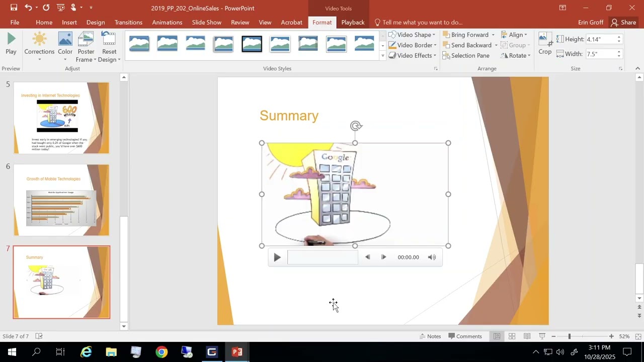This screenshot has height=362, width=644.
Task: Select the Crop tool
Action: click(x=545, y=44)
